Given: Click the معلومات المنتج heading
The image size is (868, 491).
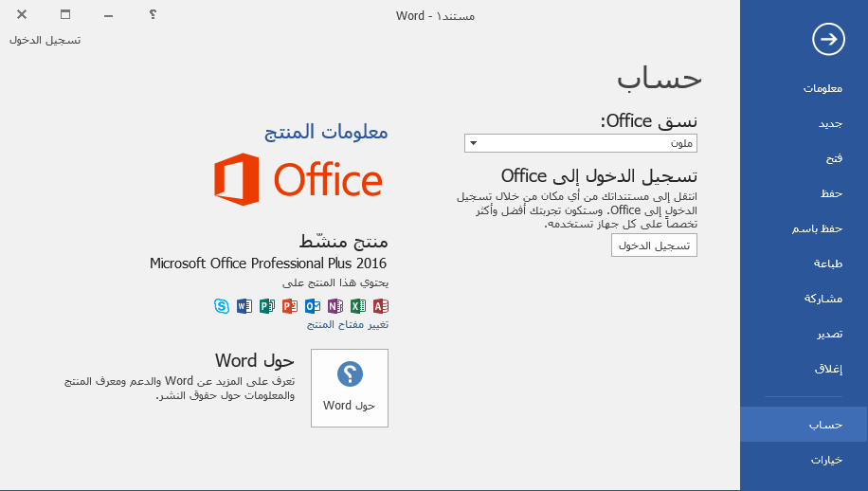Looking at the screenshot, I should [x=326, y=132].
